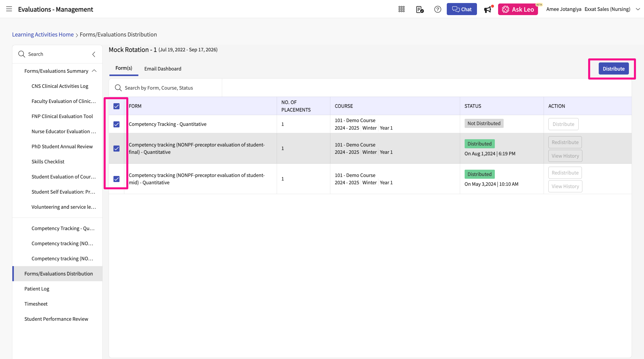Collapse the left sidebar panel chevron
Viewport: 644px width, 359px height.
(94, 54)
